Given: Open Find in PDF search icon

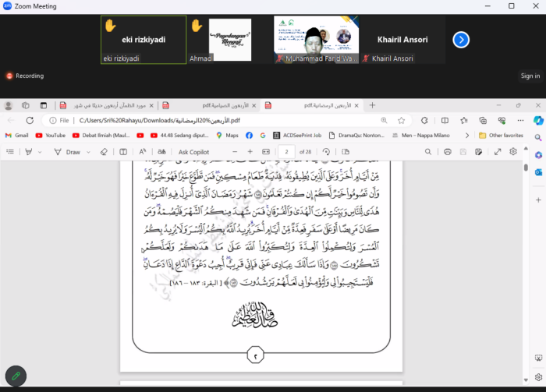Looking at the screenshot, I should [x=428, y=152].
